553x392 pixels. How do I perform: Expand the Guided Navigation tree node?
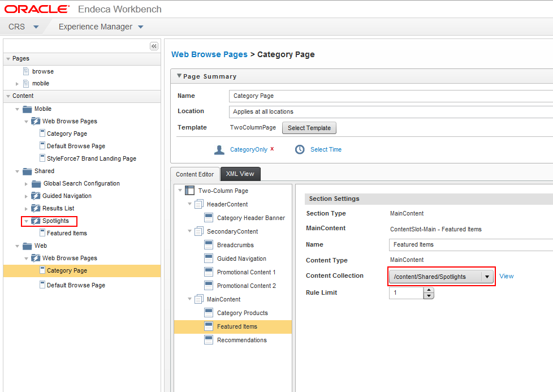coord(26,196)
